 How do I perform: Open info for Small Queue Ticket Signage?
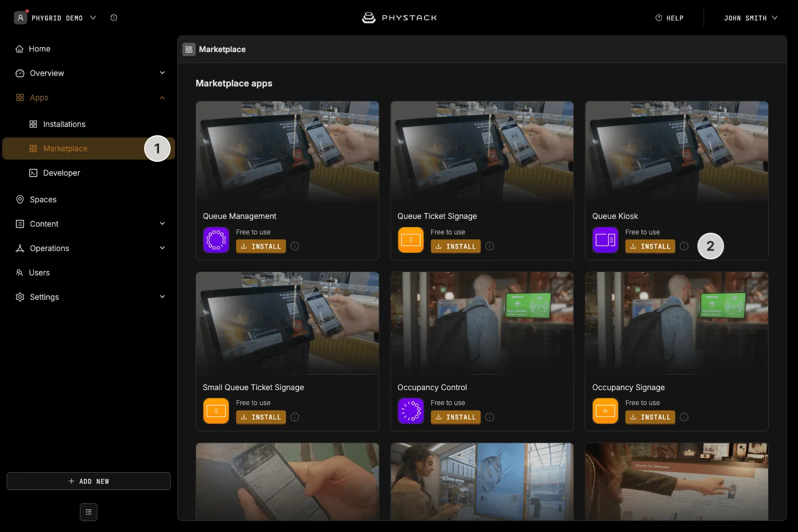295,417
